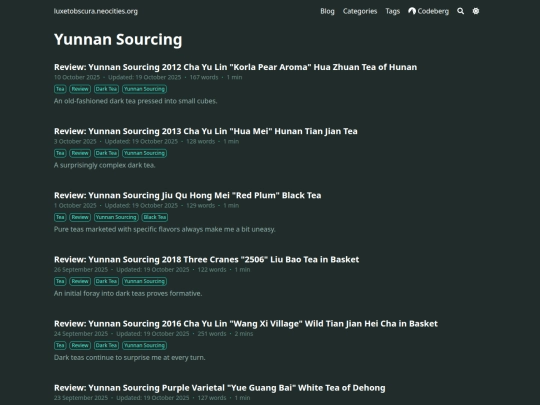
Task: Click the '251 words' count text
Action: pos(212,334)
